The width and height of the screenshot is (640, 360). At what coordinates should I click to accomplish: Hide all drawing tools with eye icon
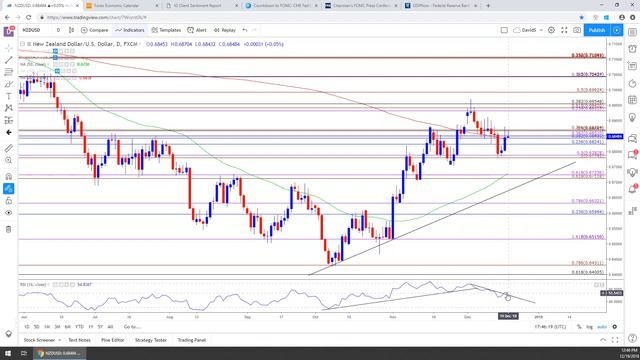point(9,213)
